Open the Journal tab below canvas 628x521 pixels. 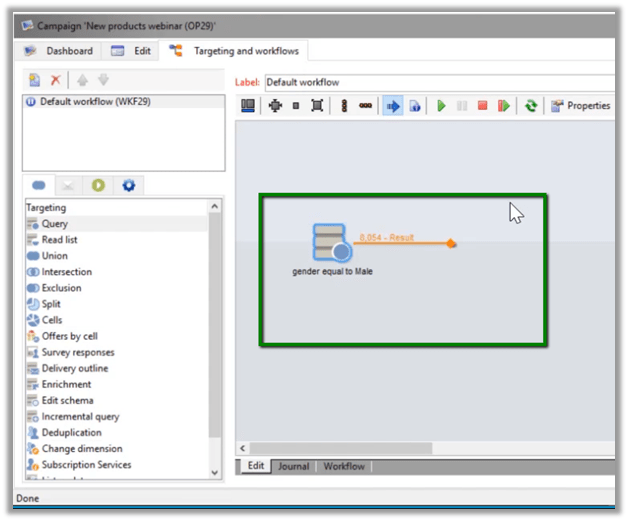coord(293,466)
